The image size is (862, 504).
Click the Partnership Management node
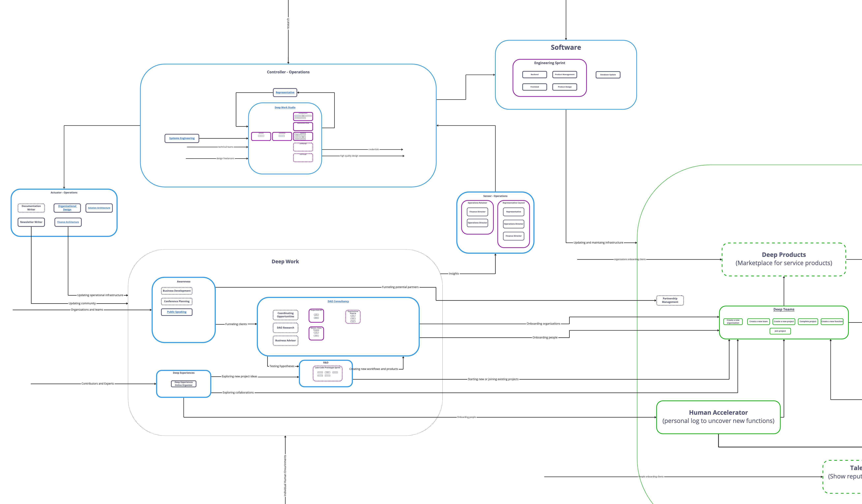pos(670,301)
